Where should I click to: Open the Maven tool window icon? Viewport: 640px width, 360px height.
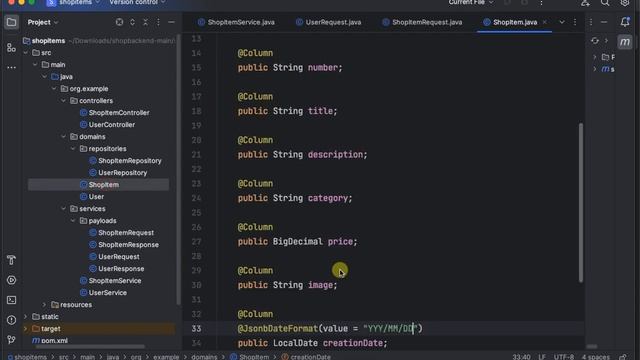[x=625, y=42]
